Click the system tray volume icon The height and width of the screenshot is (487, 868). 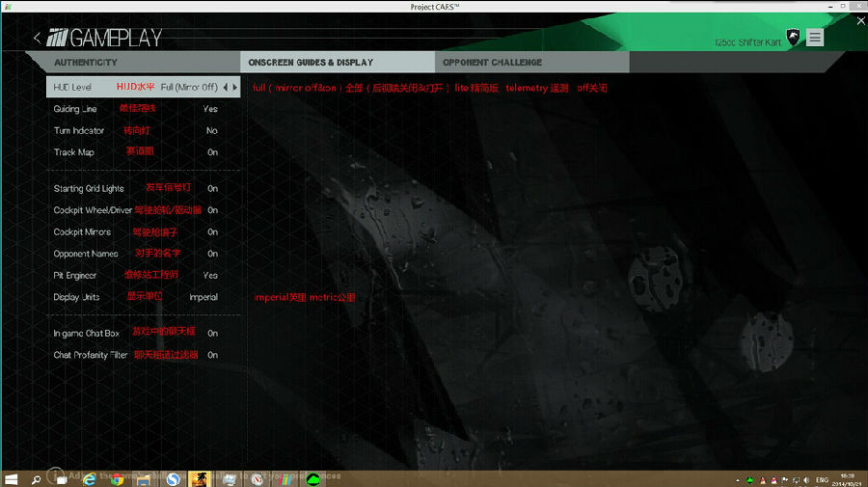806,480
